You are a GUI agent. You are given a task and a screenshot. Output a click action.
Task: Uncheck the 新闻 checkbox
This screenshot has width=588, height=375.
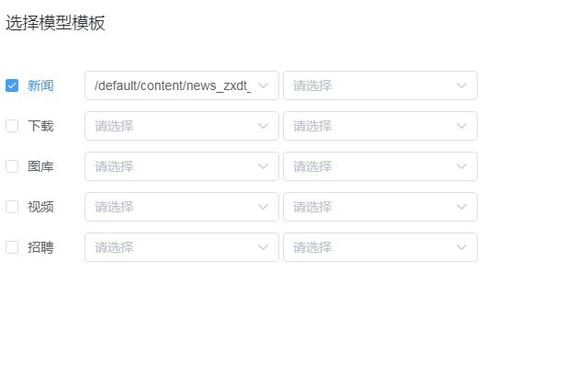pos(12,85)
